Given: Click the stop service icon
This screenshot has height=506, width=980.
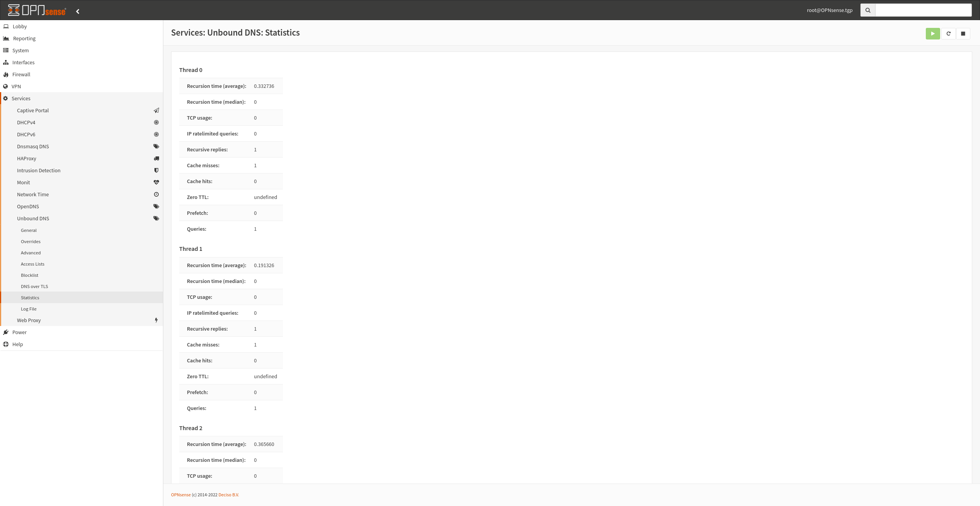Looking at the screenshot, I should [x=963, y=33].
